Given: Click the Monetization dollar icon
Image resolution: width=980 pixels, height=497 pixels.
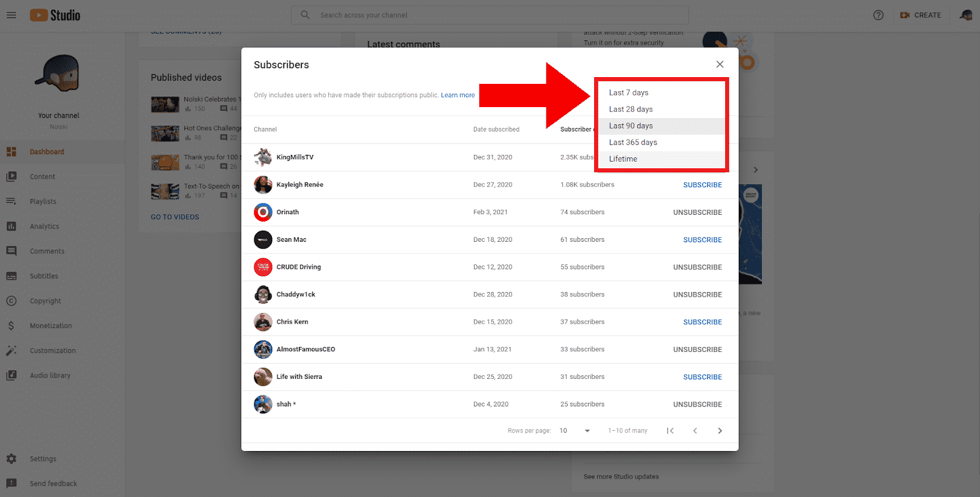Looking at the screenshot, I should coord(11,326).
